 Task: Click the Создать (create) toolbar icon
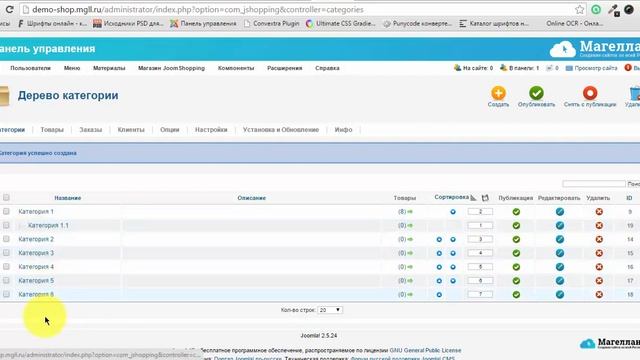click(x=498, y=93)
